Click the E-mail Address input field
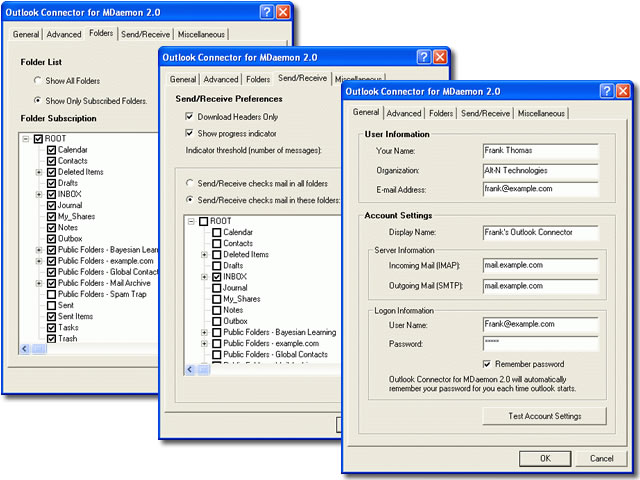 tap(540, 189)
